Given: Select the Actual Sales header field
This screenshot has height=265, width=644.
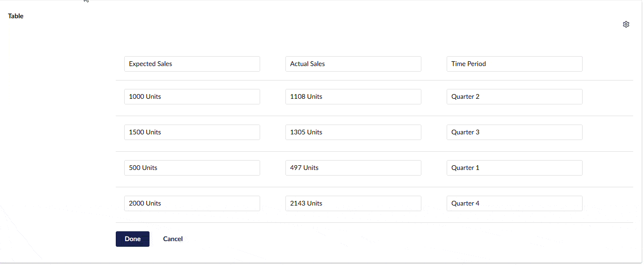Looking at the screenshot, I should (353, 64).
